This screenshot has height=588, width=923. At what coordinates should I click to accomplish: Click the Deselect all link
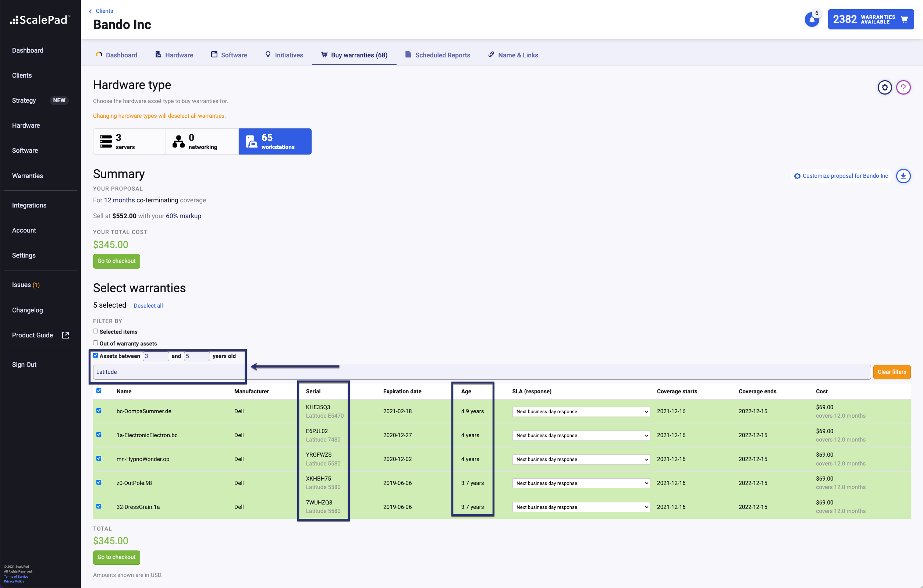pyautogui.click(x=148, y=305)
